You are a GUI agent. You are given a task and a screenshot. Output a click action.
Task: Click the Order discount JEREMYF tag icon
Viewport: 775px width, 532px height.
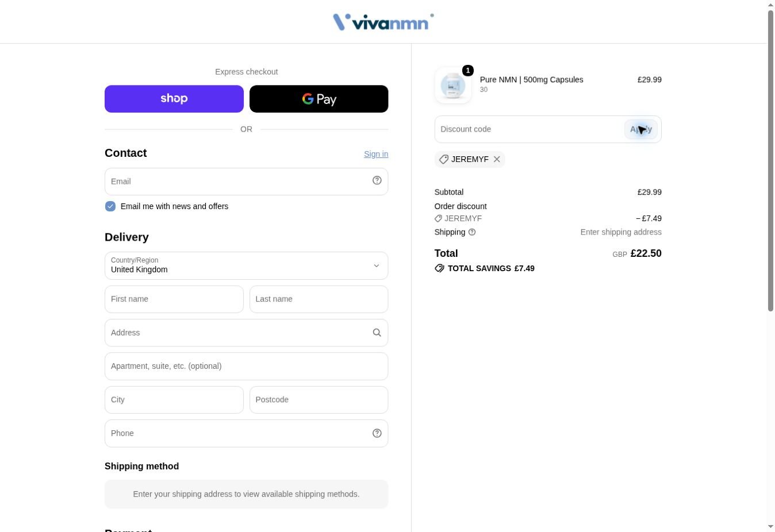point(438,218)
